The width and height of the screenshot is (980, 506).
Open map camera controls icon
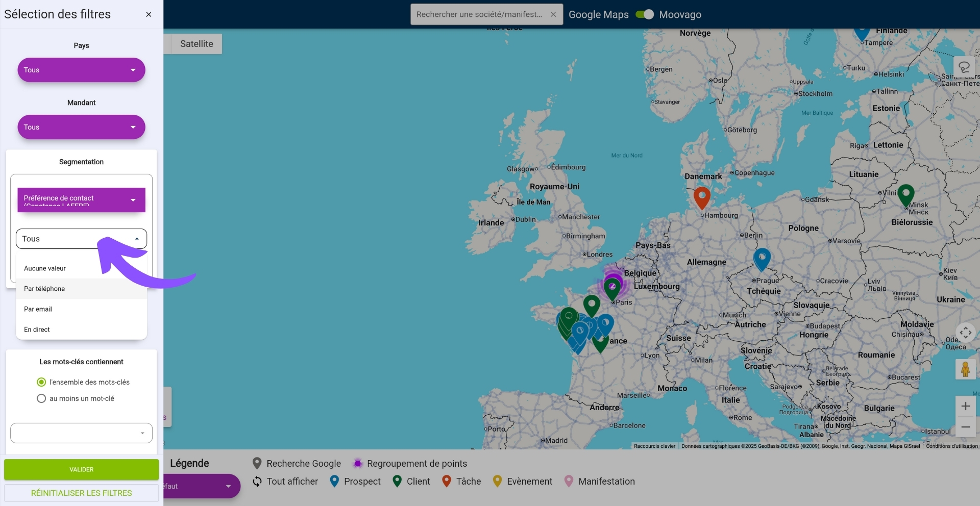coord(965,333)
